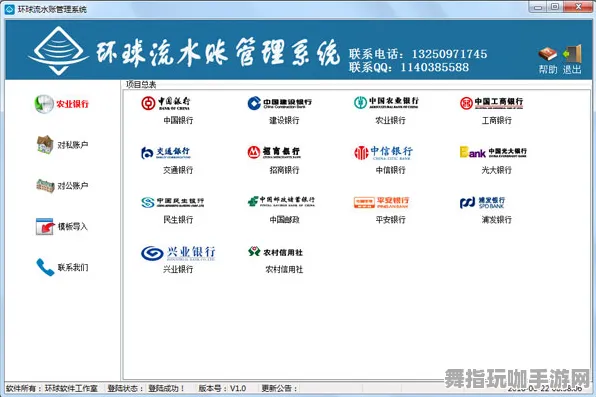The width and height of the screenshot is (596, 397).
Task: Switch to 对私账户 in the sidebar
Action: pyautogui.click(x=62, y=145)
